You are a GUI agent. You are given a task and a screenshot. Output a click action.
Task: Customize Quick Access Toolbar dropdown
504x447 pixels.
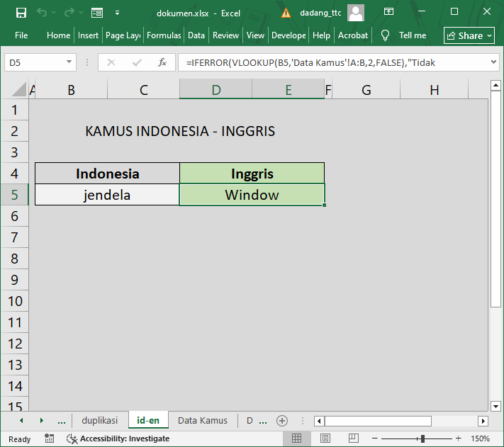click(x=118, y=13)
